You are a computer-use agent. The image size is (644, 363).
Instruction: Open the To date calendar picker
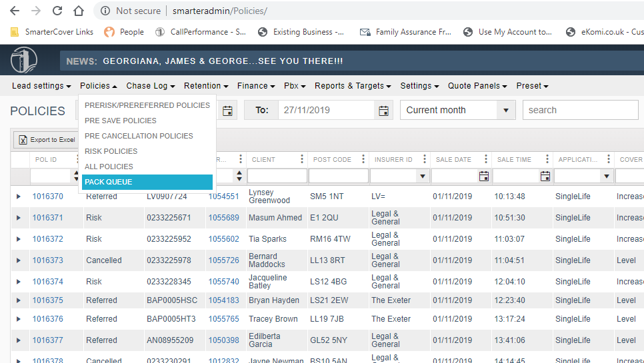(383, 111)
